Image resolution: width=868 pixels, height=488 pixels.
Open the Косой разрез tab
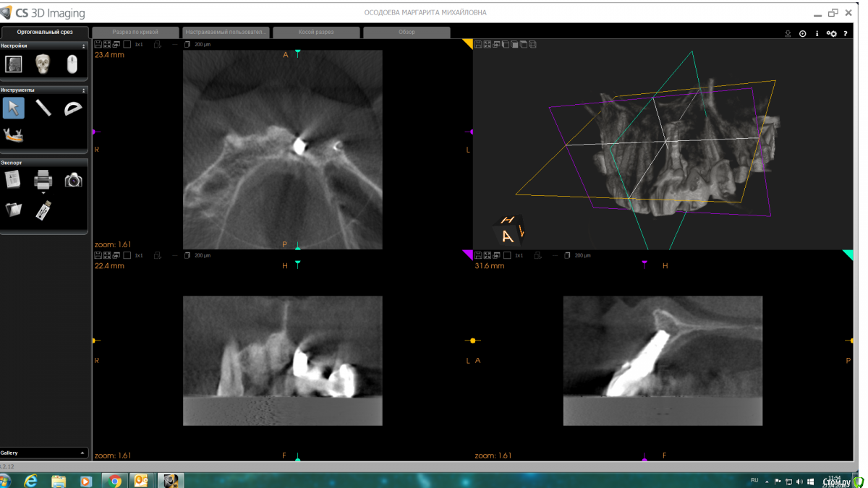tap(316, 33)
